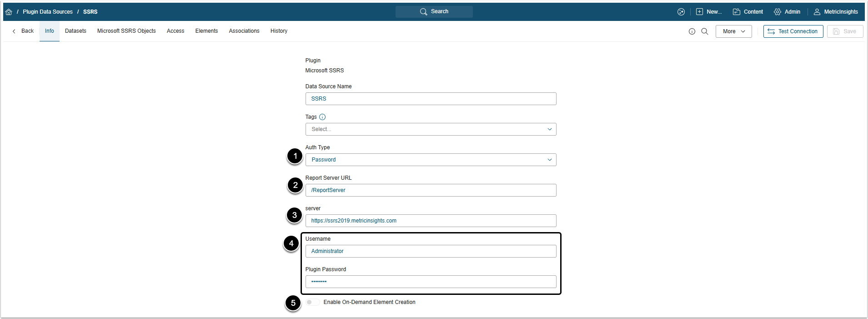This screenshot has width=868, height=319.
Task: Expand the More dropdown button
Action: tap(733, 31)
